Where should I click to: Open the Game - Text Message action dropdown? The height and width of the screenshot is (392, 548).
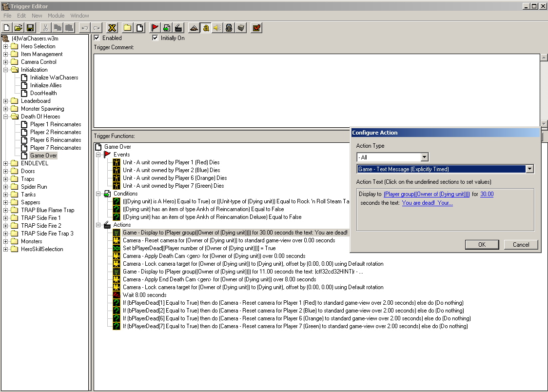coord(530,169)
